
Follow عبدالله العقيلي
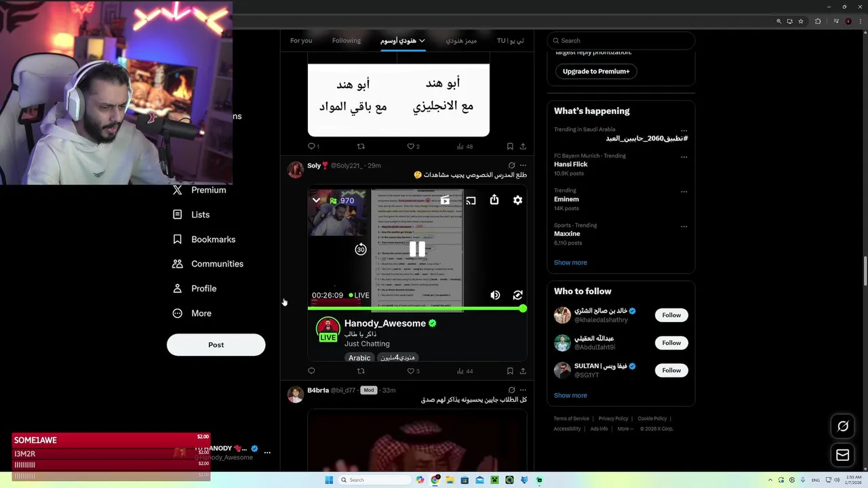tap(671, 343)
